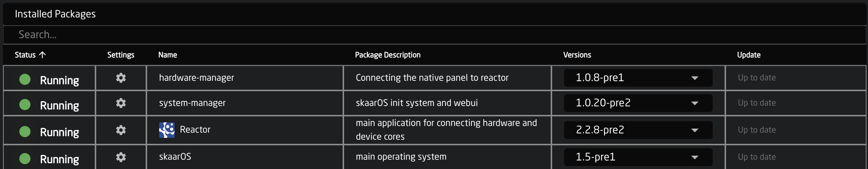Open settings gear for Reactor package
Screen dimensions: 868x169
[x=121, y=130]
